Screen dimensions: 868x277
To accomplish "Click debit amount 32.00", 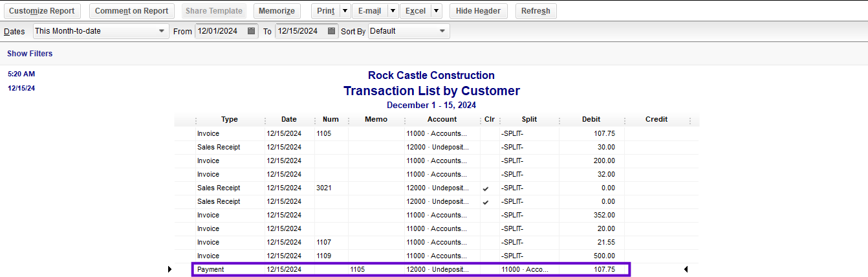I will tap(606, 175).
